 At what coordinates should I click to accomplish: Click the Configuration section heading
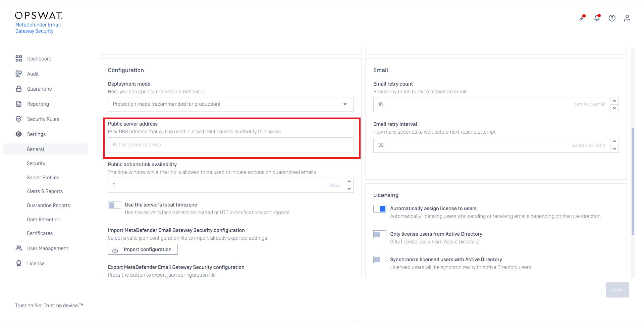[126, 70]
